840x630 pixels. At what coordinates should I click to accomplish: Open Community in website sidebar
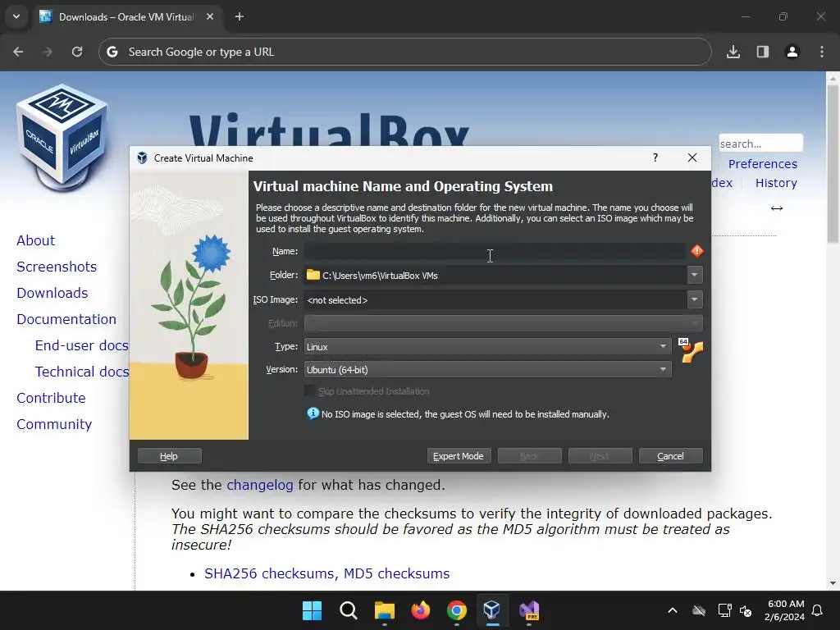(54, 424)
